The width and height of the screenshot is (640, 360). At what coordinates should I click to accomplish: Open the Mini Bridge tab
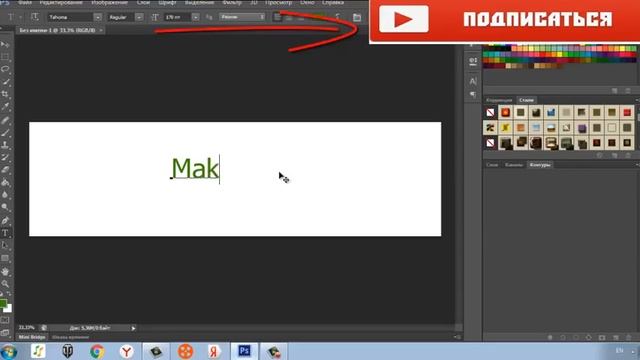pos(32,337)
